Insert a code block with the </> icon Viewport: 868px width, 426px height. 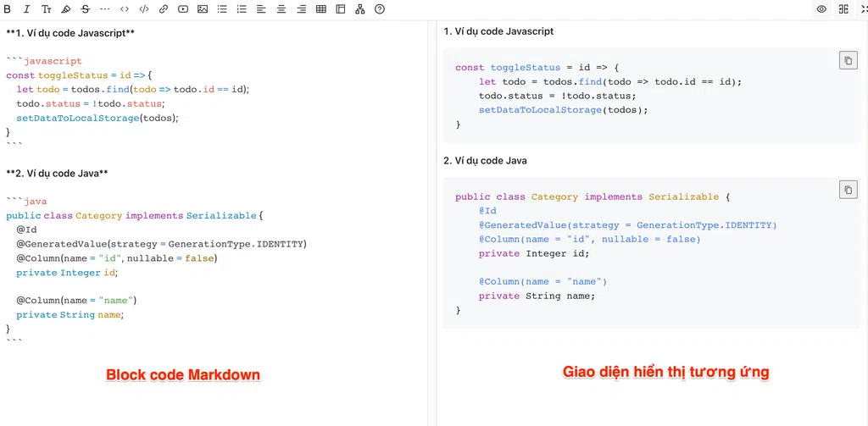tap(143, 9)
